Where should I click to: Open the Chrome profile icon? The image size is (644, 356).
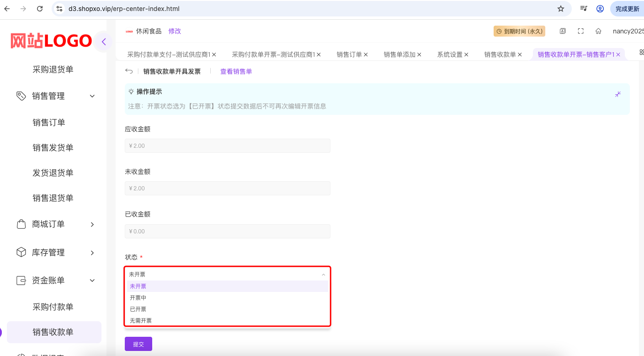point(600,9)
